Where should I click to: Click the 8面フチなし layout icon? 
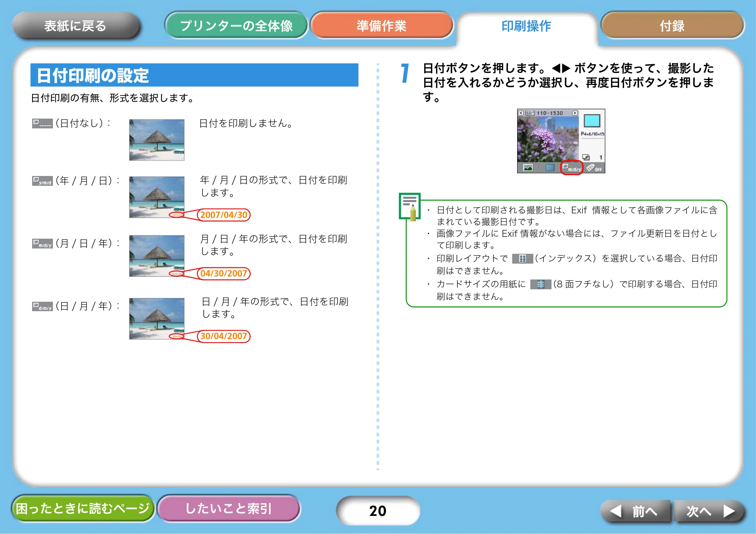tap(541, 284)
